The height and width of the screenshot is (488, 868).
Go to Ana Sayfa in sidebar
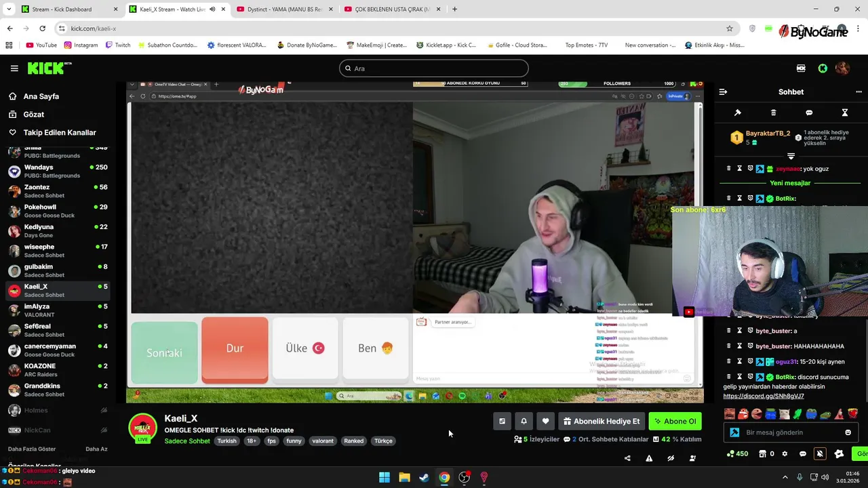pos(41,96)
